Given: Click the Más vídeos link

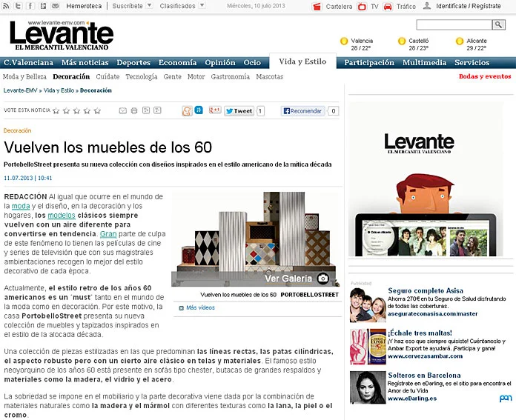Looking at the screenshot, I should pyautogui.click(x=200, y=308).
